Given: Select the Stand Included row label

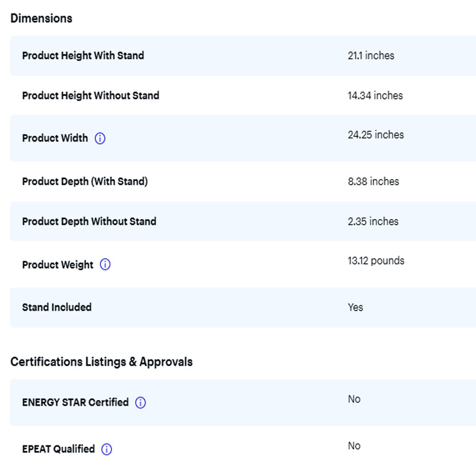Looking at the screenshot, I should 57,307.
